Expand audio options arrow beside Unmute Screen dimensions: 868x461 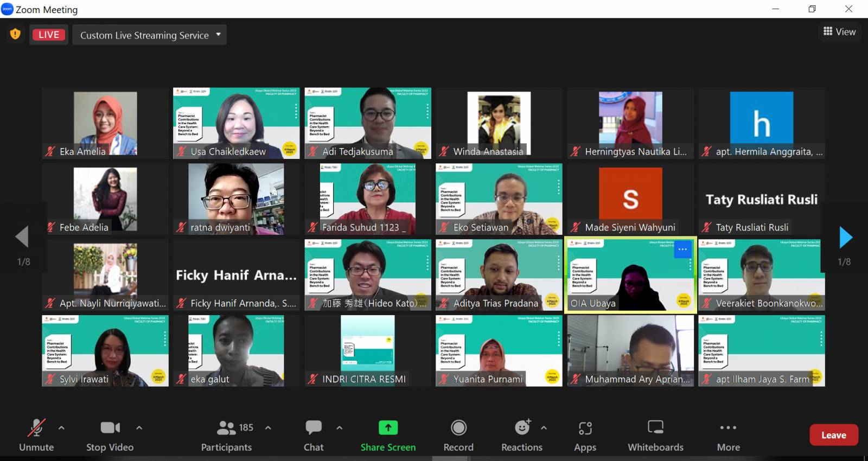coord(61,428)
